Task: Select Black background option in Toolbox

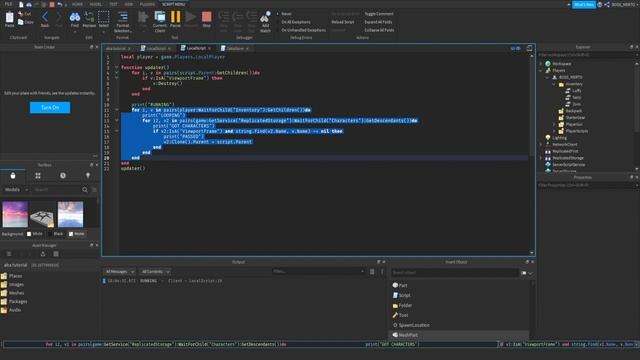Action: [x=56, y=234]
